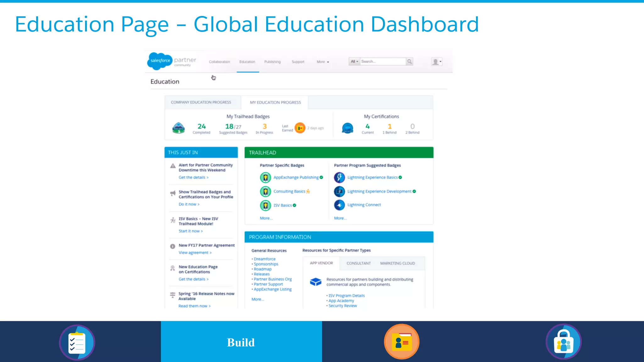This screenshot has height=362, width=644.
Task: Click the ISV Basics badge icon
Action: pyautogui.click(x=265, y=206)
